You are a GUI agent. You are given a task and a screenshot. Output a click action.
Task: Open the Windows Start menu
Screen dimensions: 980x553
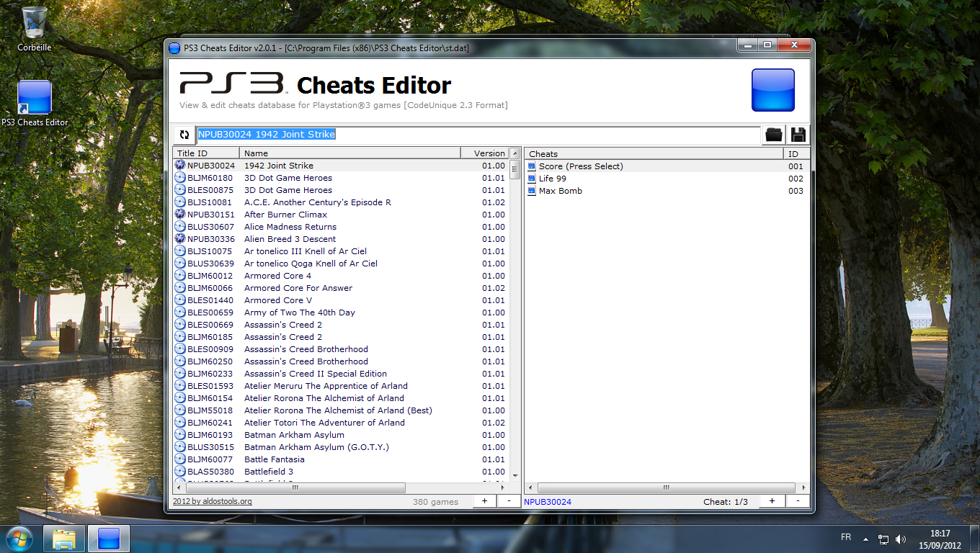(19, 539)
